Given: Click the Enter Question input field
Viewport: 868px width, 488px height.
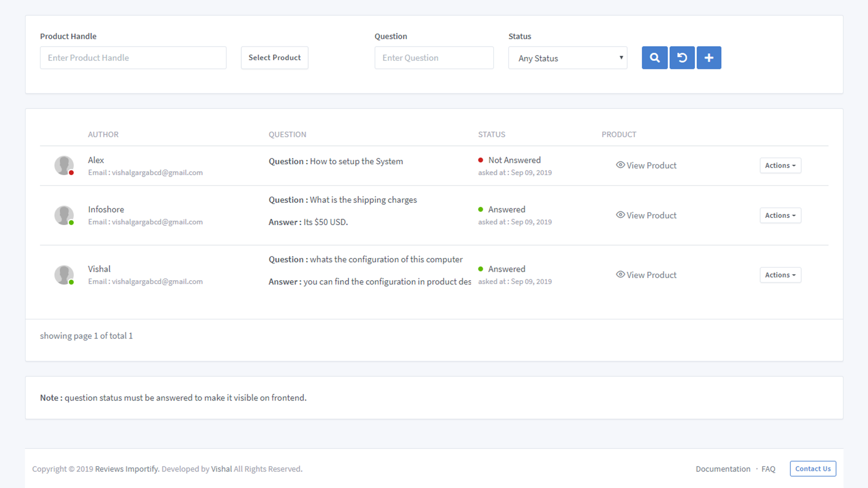Looking at the screenshot, I should click(x=434, y=57).
